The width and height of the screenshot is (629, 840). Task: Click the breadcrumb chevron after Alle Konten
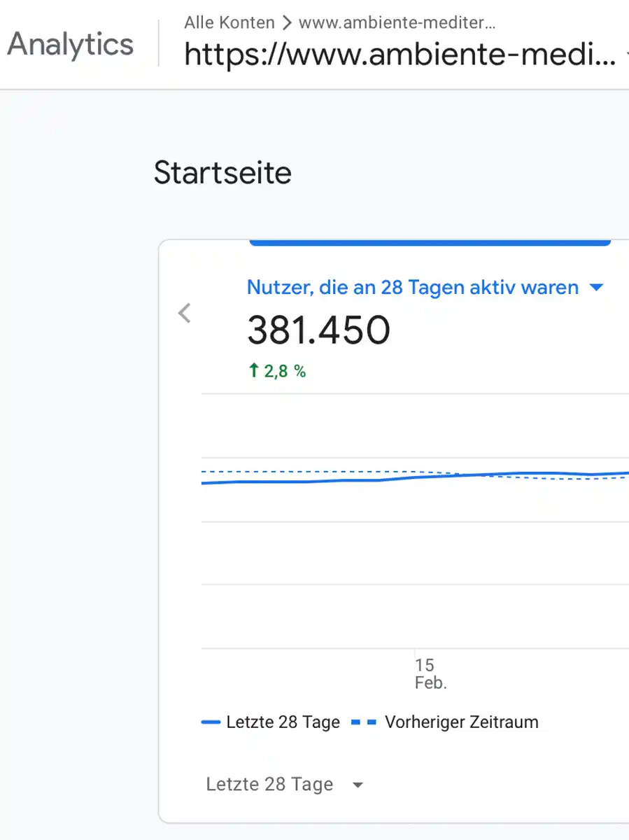tap(286, 23)
